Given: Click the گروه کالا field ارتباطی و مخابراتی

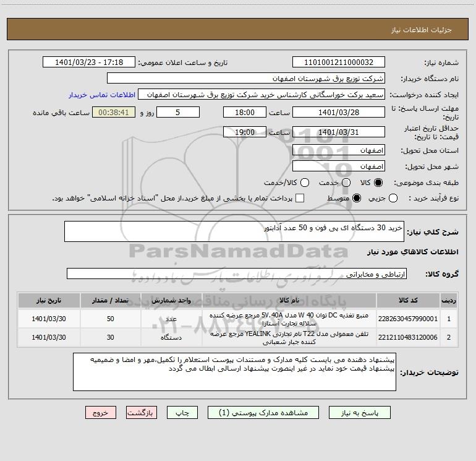Looking at the screenshot, I should coord(237,274).
